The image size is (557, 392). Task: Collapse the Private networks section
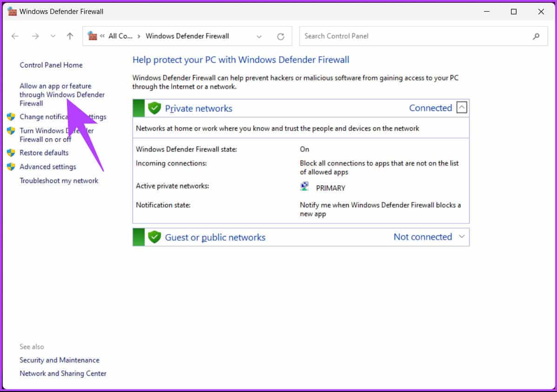461,107
